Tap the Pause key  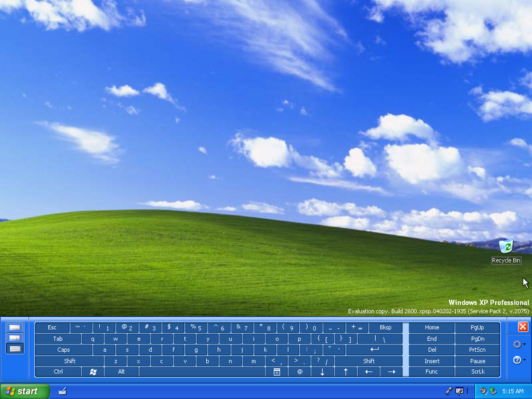(x=477, y=361)
